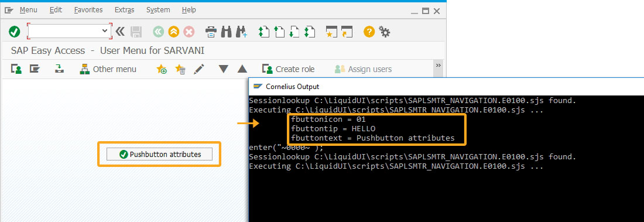Click the Other menu button
The width and height of the screenshot is (644, 222).
tap(108, 69)
